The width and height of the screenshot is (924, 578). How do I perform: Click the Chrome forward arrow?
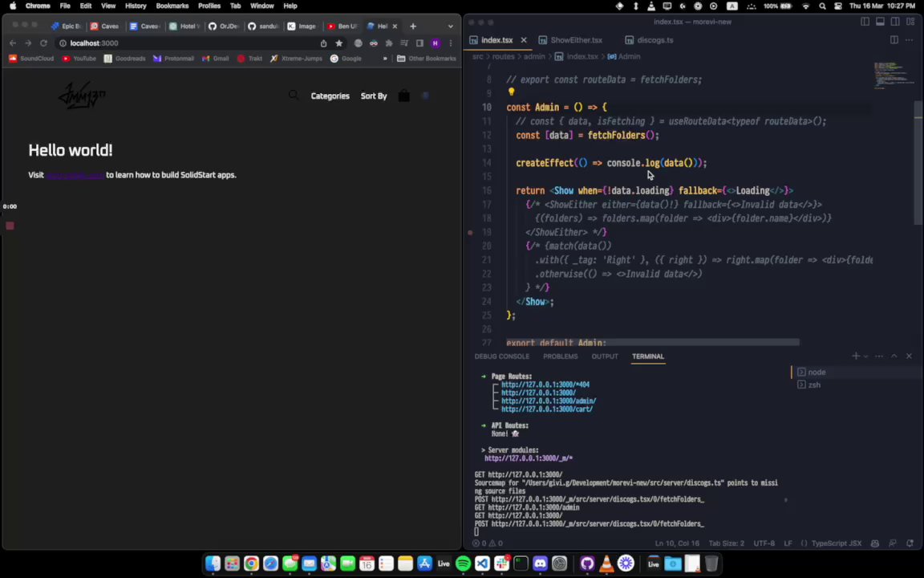point(28,43)
